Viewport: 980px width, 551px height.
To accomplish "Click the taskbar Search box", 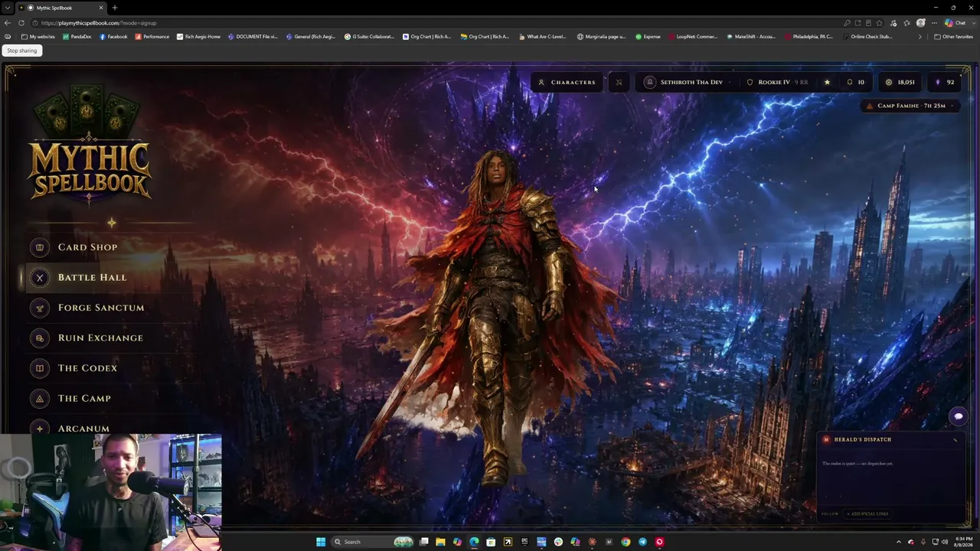I will [x=373, y=542].
